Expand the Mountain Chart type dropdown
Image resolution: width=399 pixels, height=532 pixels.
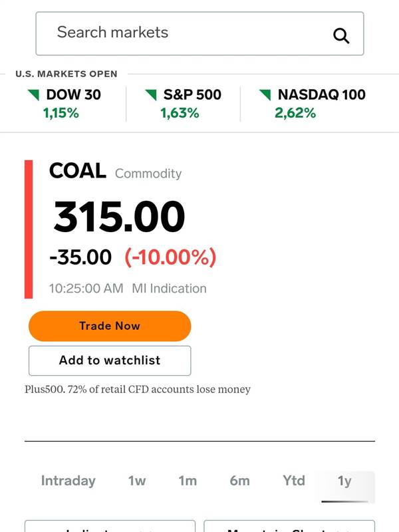click(x=289, y=527)
